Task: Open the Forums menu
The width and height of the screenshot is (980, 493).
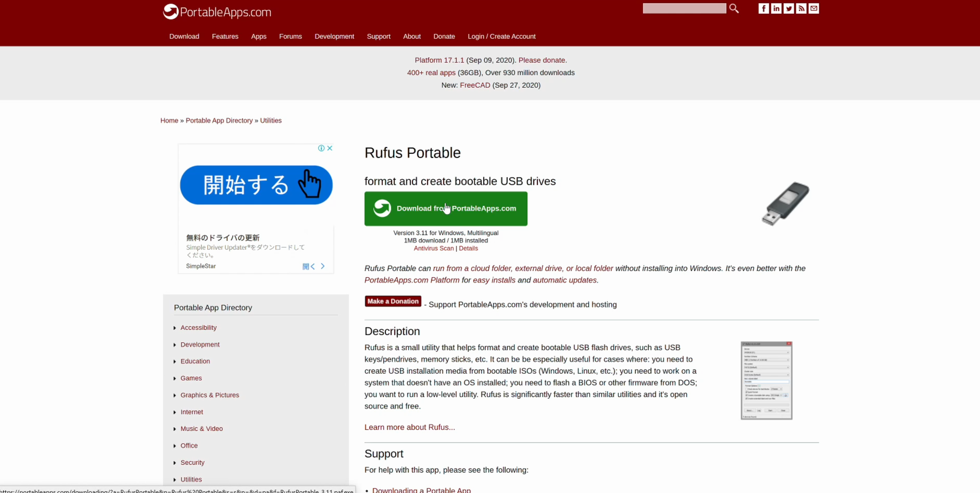Action: coord(291,36)
